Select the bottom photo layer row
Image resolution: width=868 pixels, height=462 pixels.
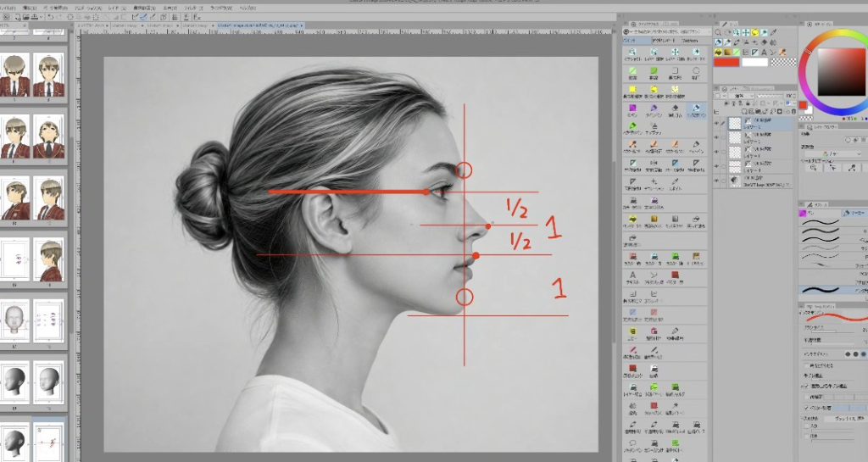coord(754,181)
